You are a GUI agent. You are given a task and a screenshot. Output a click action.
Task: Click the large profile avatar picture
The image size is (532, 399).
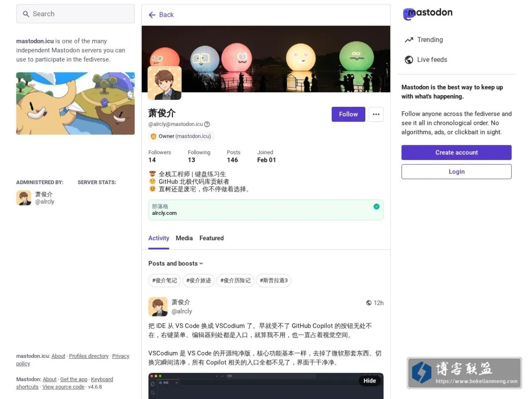click(x=164, y=83)
